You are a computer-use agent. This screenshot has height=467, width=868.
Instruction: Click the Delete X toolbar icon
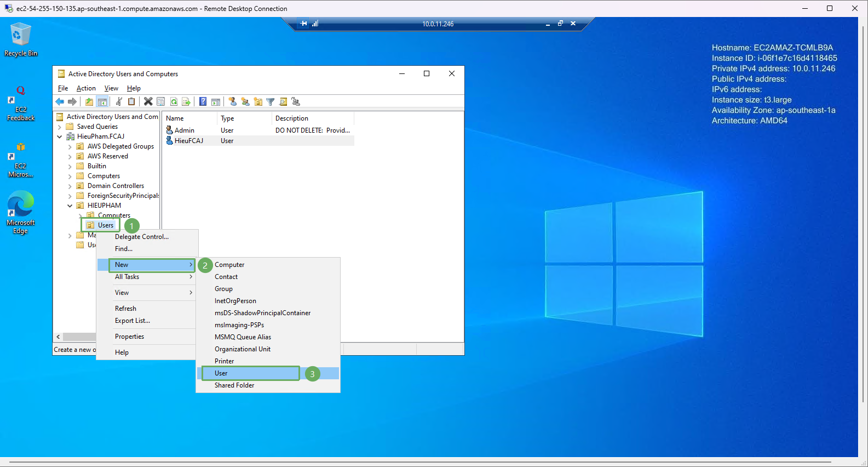tap(148, 101)
